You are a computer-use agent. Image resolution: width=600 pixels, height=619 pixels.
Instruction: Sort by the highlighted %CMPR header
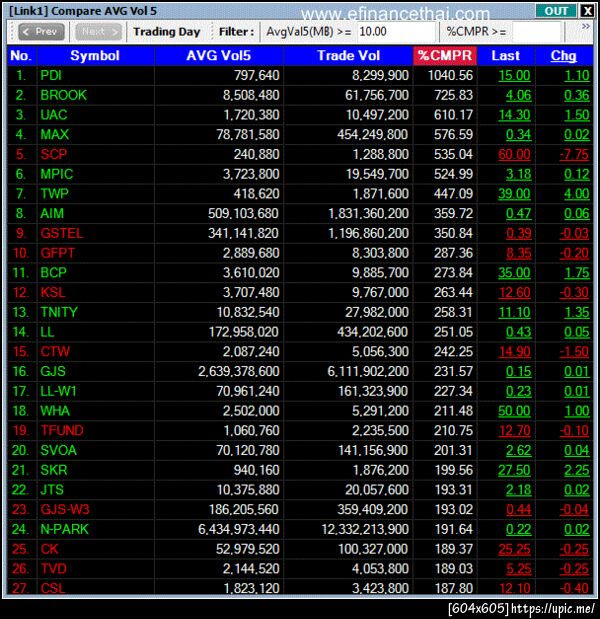click(x=445, y=56)
